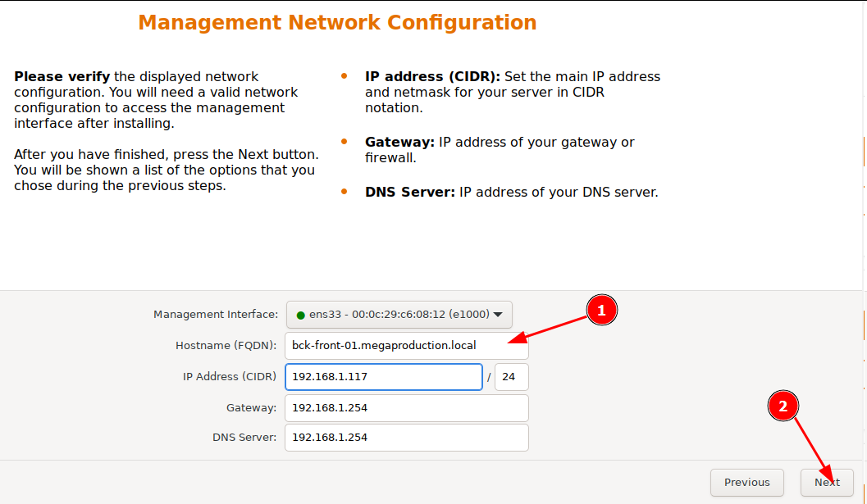Screen dimensions: 867x504
Task: Click the arrow on the ens33 combo box
Action: (498, 315)
